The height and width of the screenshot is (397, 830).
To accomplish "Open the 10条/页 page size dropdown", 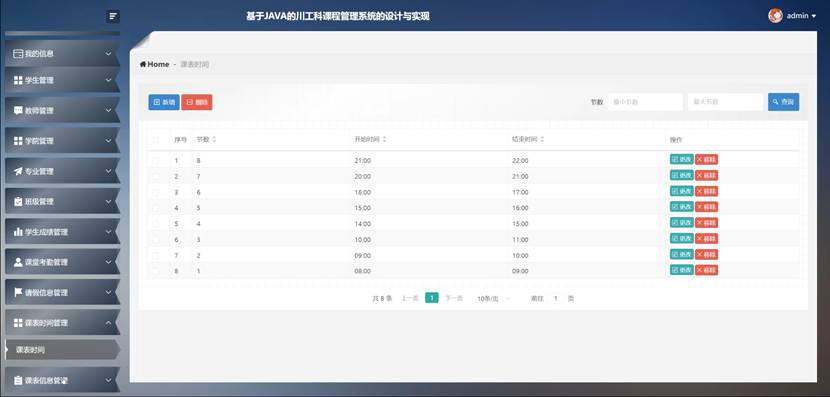I will point(493,299).
